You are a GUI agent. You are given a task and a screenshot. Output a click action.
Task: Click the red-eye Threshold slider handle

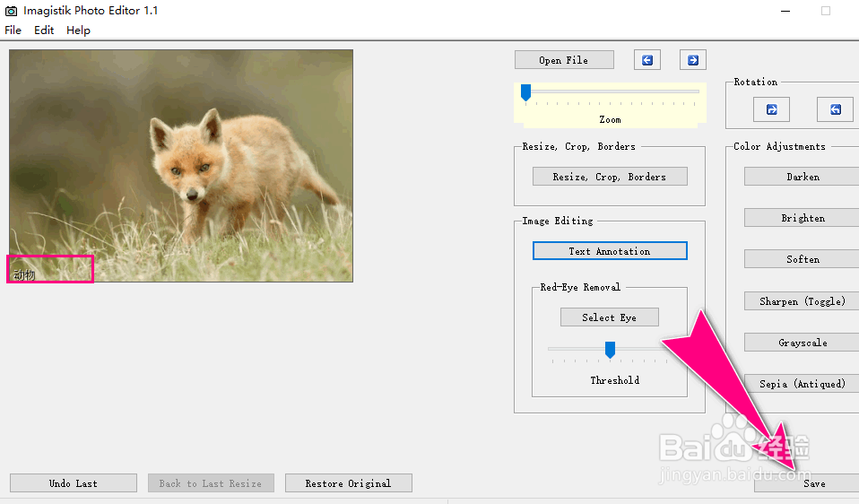610,349
